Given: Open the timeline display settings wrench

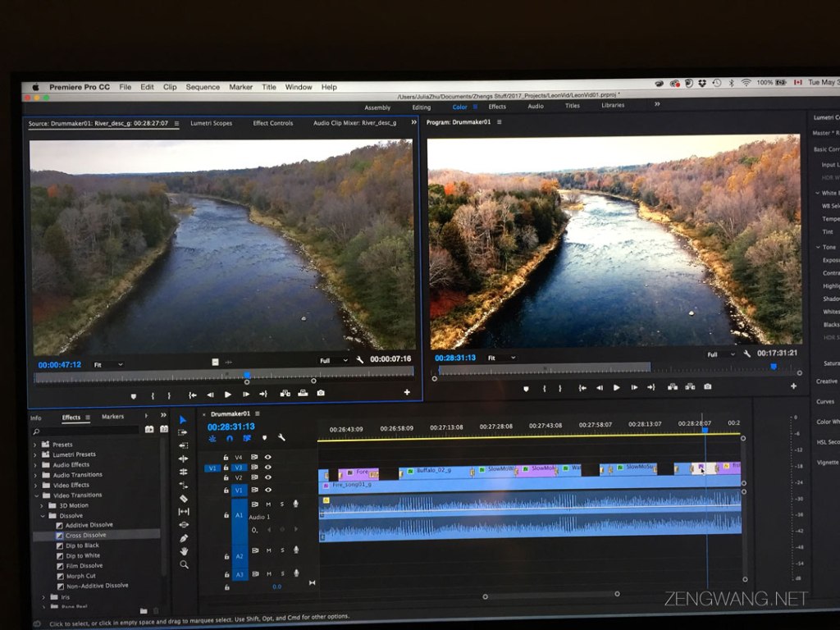Looking at the screenshot, I should point(281,439).
